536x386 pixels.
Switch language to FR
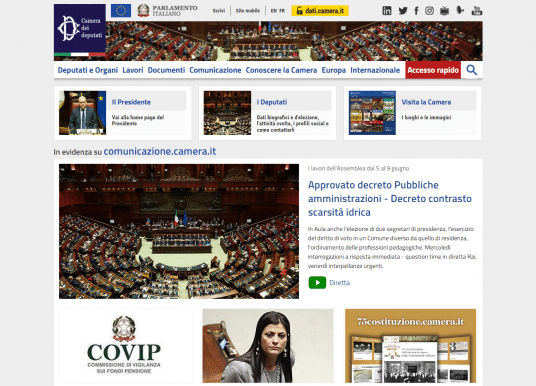pos(282,11)
